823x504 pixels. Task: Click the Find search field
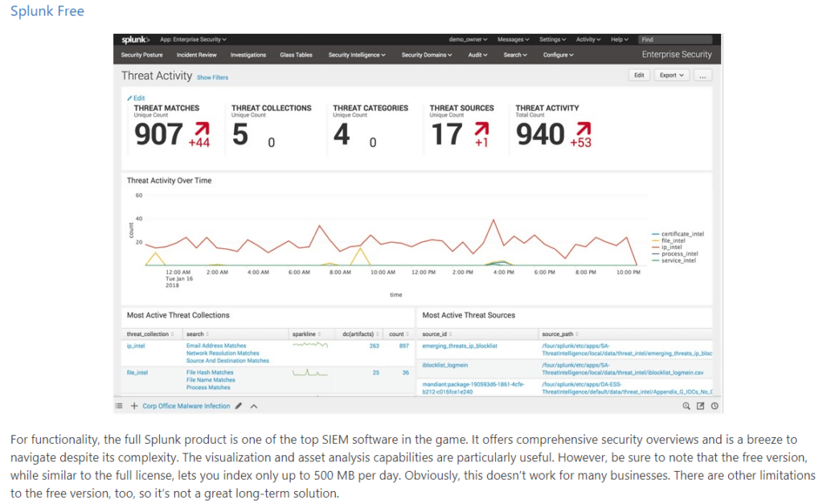[x=675, y=39]
